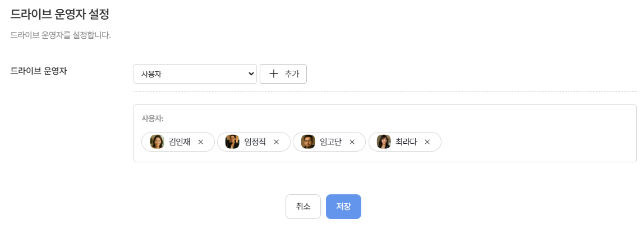This screenshot has height=228, width=644.
Task: Open the 사용자 type dropdown
Action: coord(195,74)
